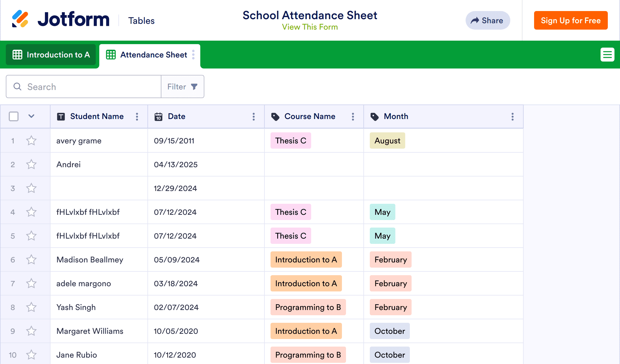Open the View This Form link
This screenshot has height=364, width=620.
(310, 27)
